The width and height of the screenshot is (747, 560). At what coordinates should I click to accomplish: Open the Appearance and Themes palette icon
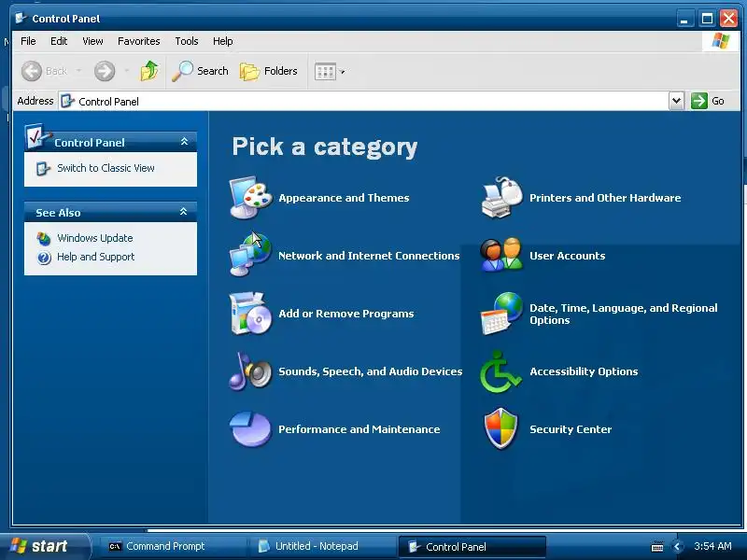[x=250, y=198]
